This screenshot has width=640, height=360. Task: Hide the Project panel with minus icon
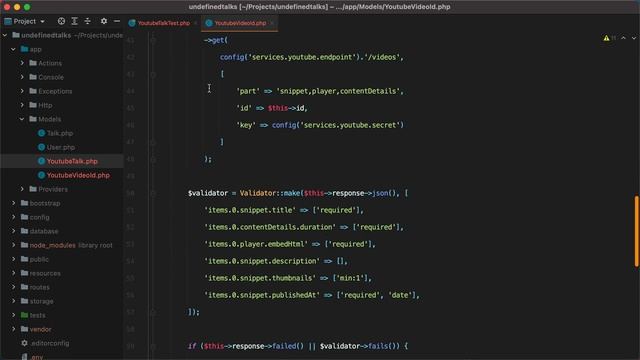pos(117,21)
